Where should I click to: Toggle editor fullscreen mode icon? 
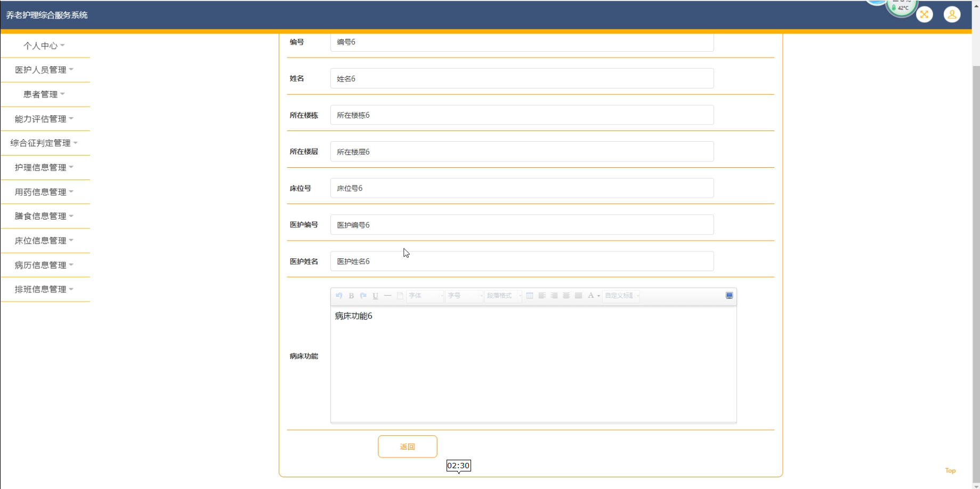point(730,296)
